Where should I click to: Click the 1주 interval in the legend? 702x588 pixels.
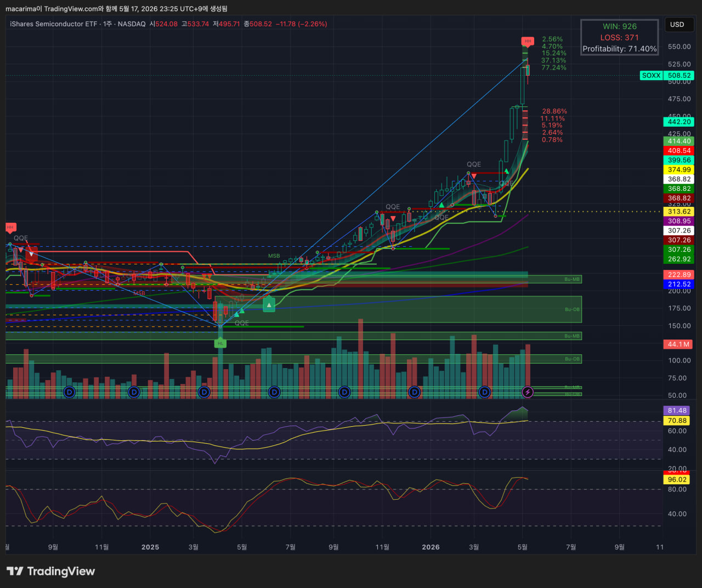[107, 24]
